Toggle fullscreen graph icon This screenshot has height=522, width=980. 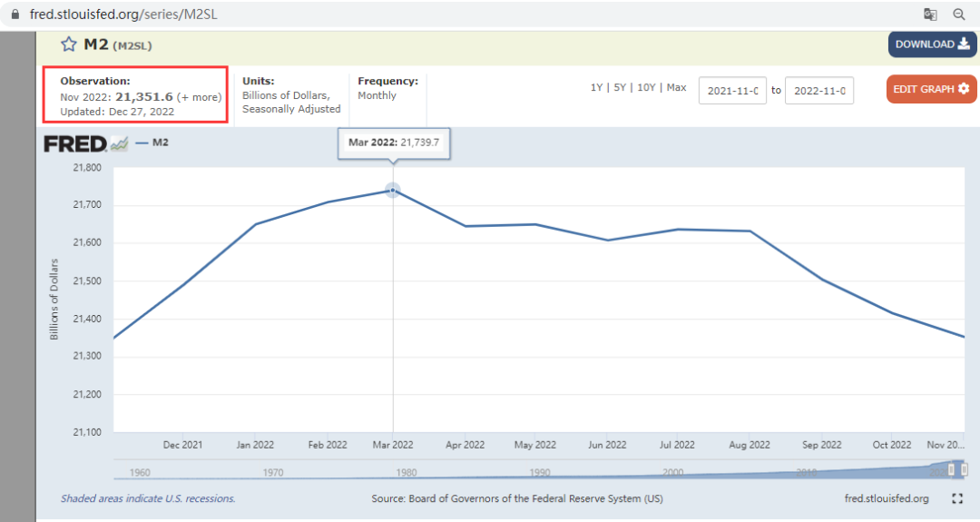coord(957,498)
